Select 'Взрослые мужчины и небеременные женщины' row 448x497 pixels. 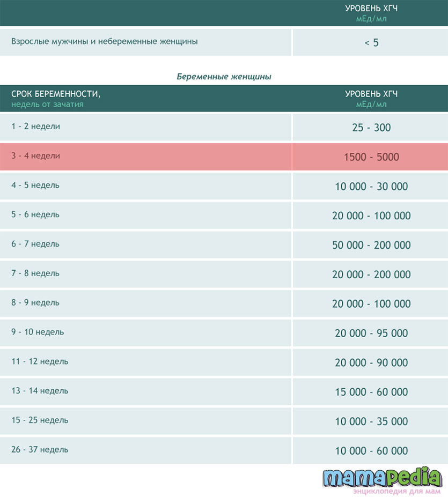point(105,41)
